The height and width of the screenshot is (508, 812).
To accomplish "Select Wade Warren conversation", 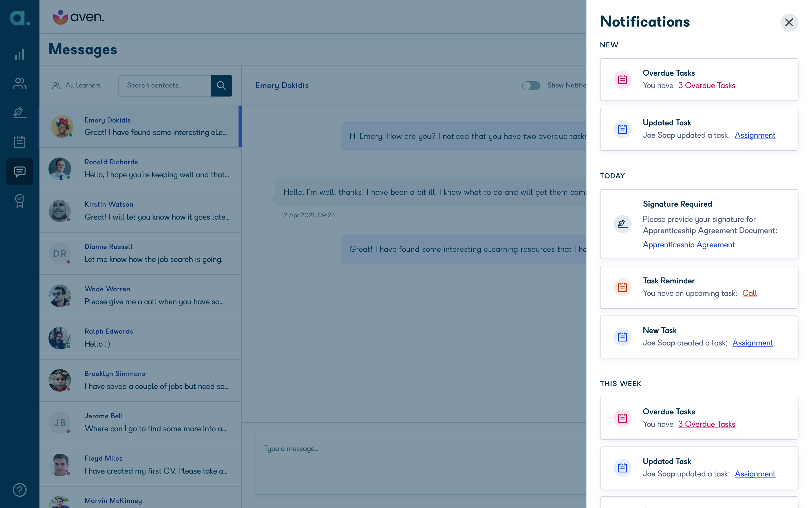I will click(140, 296).
